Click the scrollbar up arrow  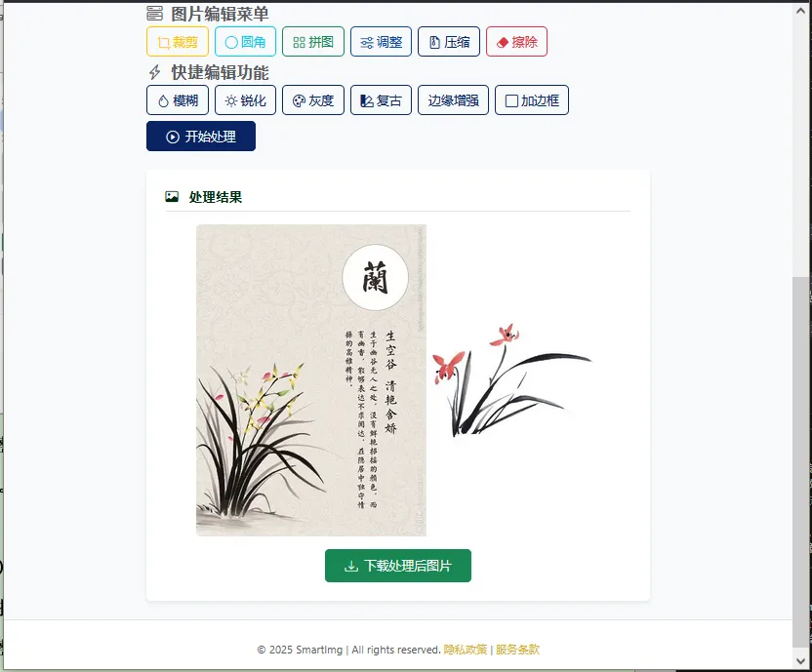(x=800, y=11)
